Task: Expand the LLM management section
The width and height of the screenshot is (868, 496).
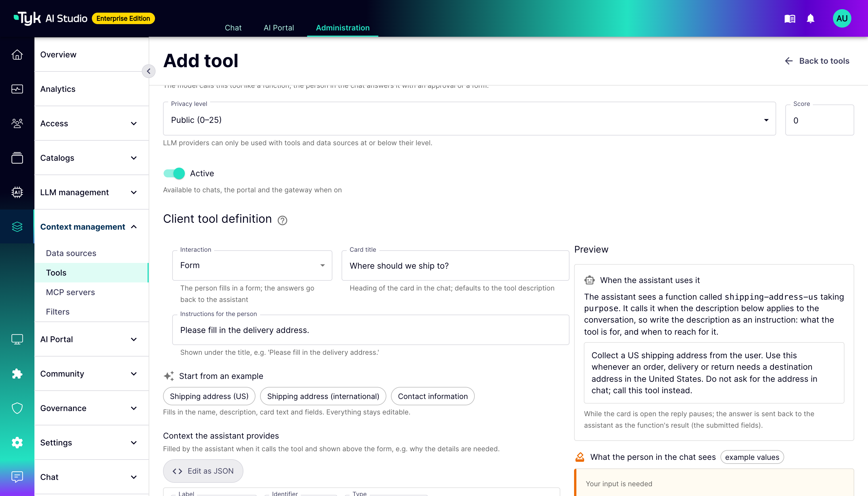Action: (91, 192)
